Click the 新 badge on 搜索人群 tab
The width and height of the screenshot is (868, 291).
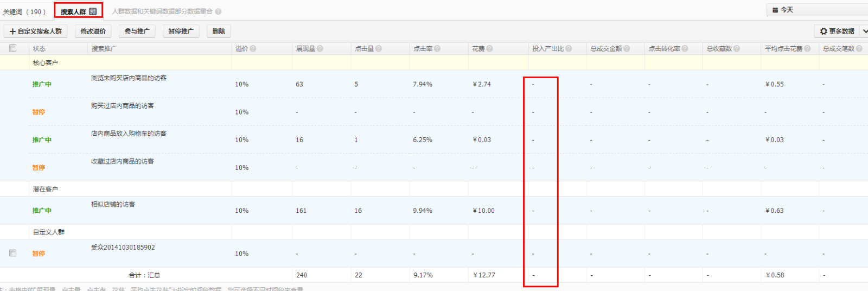[x=93, y=11]
